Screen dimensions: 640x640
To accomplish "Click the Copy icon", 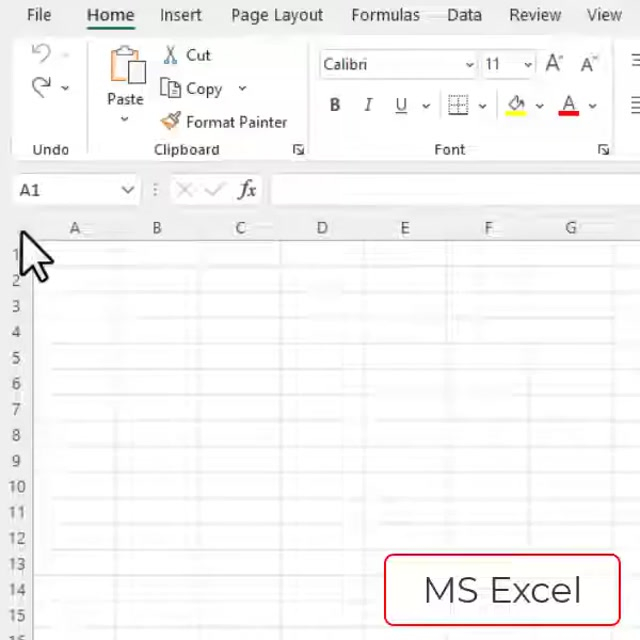I will 171,89.
